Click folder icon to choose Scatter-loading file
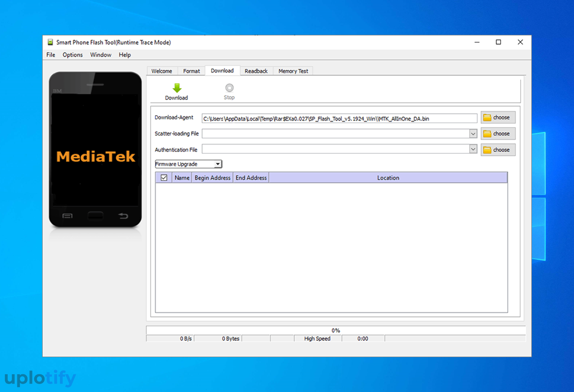This screenshot has width=574, height=392. pos(487,134)
